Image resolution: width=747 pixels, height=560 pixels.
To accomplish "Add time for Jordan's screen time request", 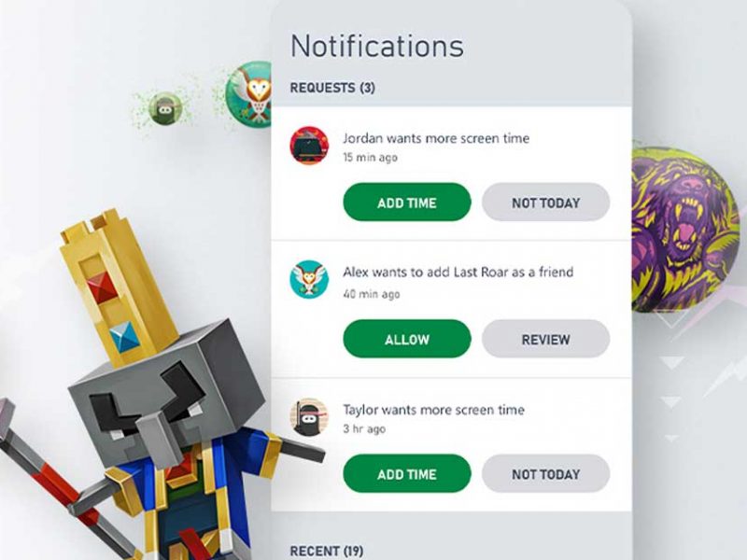I will (407, 203).
